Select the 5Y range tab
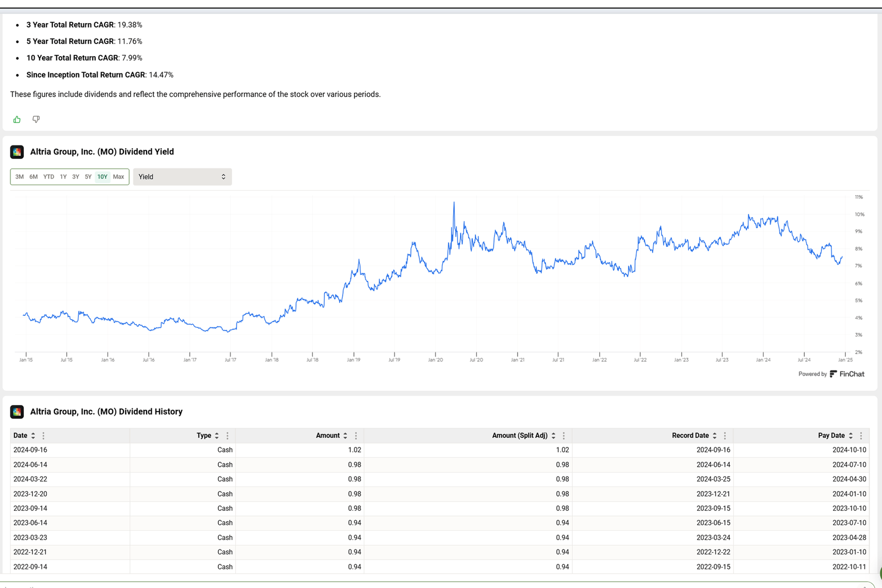 [88, 176]
